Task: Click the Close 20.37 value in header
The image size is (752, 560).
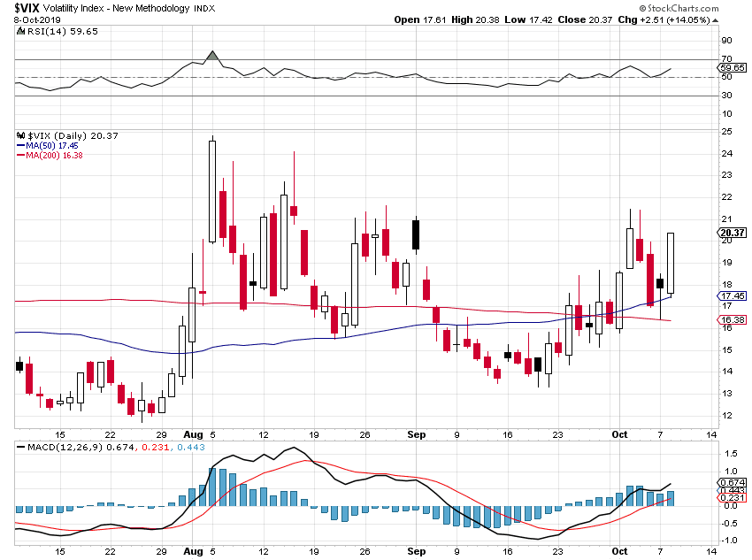Action: coord(585,19)
